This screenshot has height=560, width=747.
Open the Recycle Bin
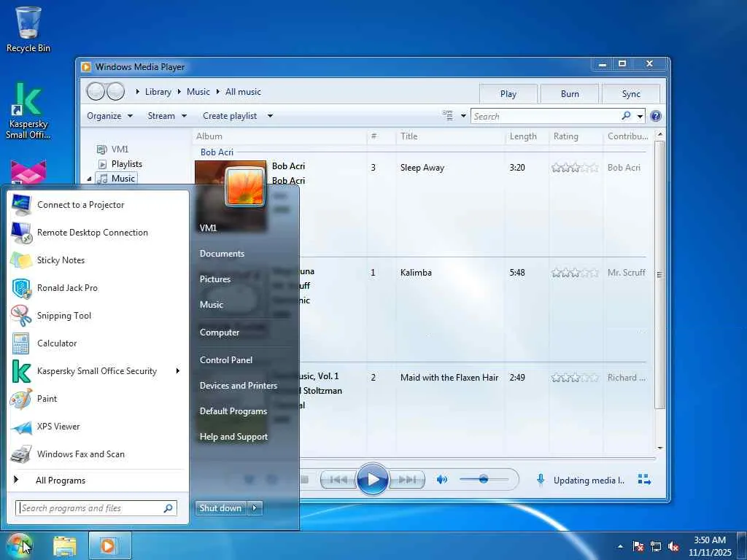(28, 29)
